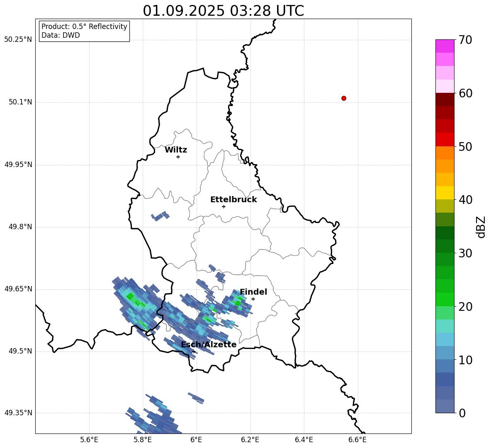Click the red radar location dot
The image size is (491, 448).
[x=344, y=98]
